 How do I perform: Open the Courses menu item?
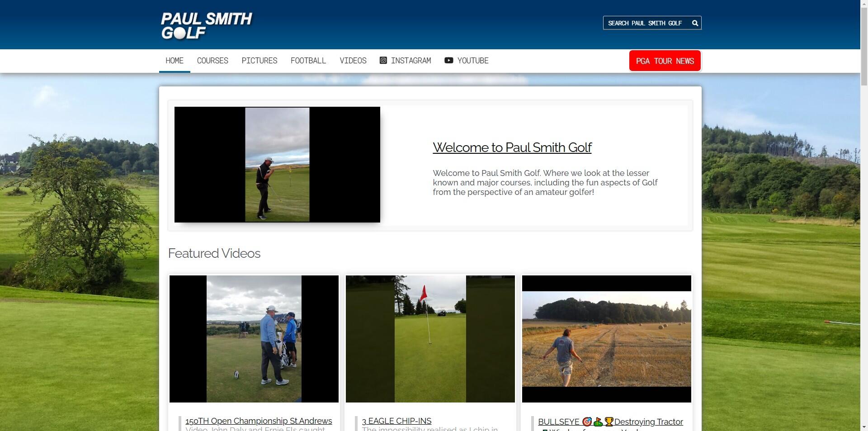coord(212,61)
